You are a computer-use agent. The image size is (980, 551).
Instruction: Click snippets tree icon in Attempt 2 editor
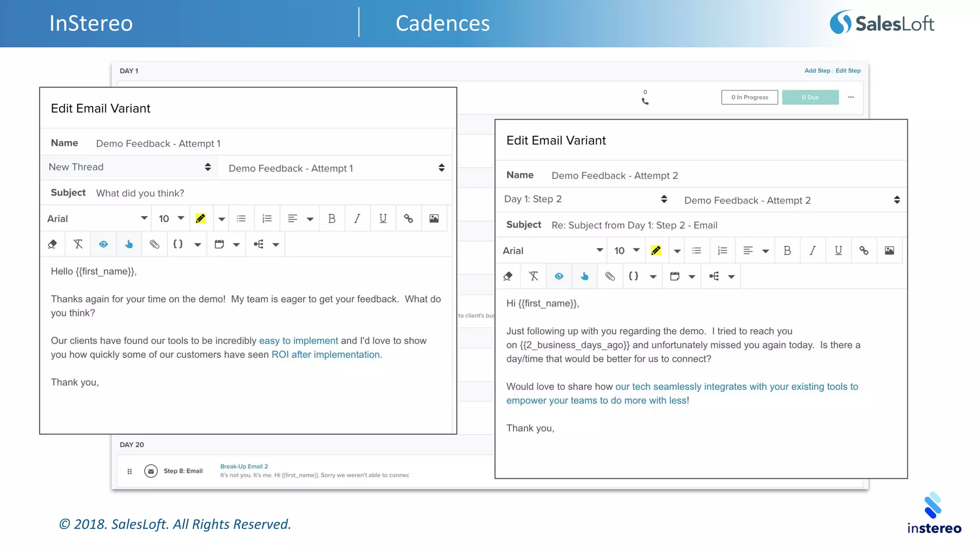click(x=714, y=276)
